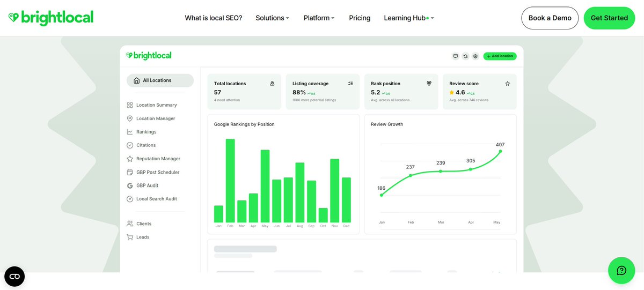Viewport: 644px width, 290px height.
Task: Select All Locations in the sidebar
Action: click(160, 80)
